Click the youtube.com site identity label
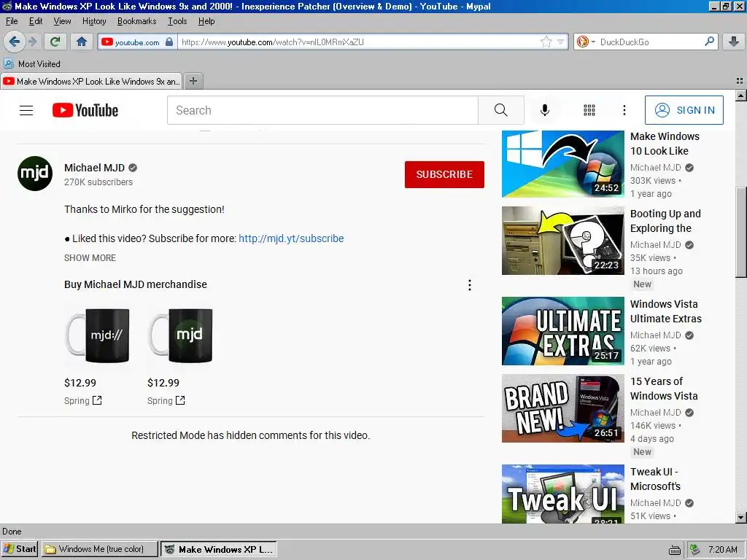747x560 pixels. [x=137, y=42]
